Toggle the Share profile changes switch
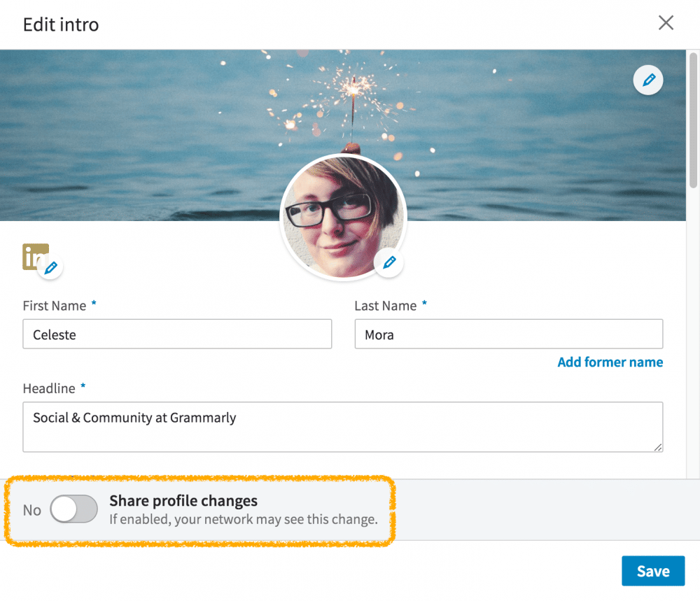Screen dimensions: 700x601 pyautogui.click(x=74, y=509)
